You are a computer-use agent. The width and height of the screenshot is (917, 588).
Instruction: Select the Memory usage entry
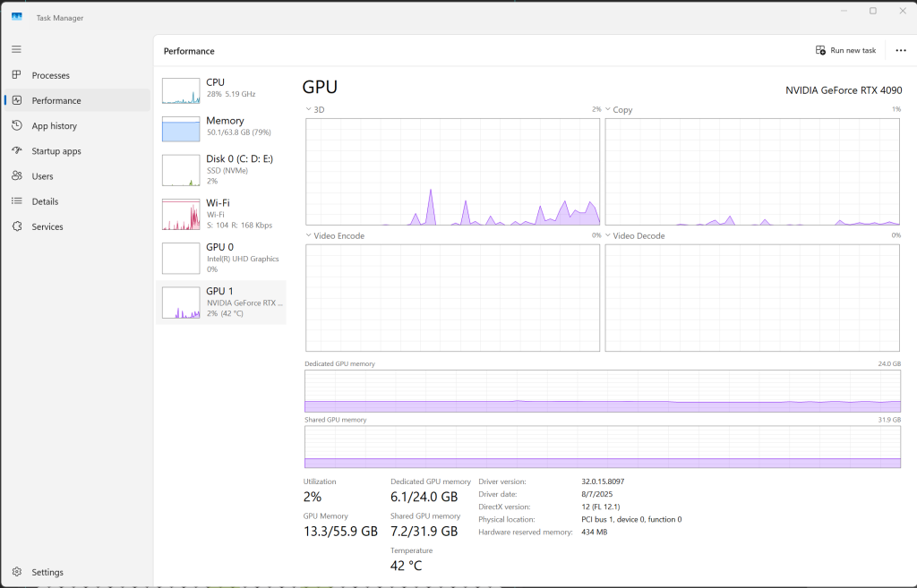pos(182,128)
